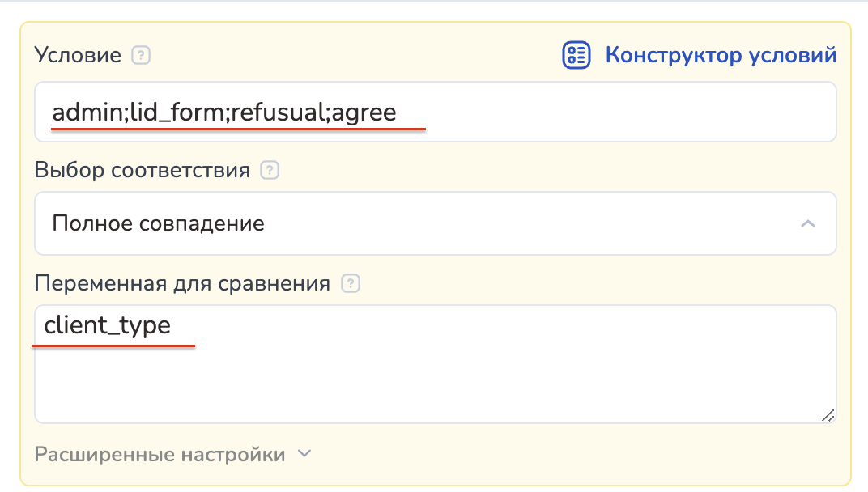This screenshot has width=868, height=492.
Task: Click the Условие input field
Action: pyautogui.click(x=435, y=112)
